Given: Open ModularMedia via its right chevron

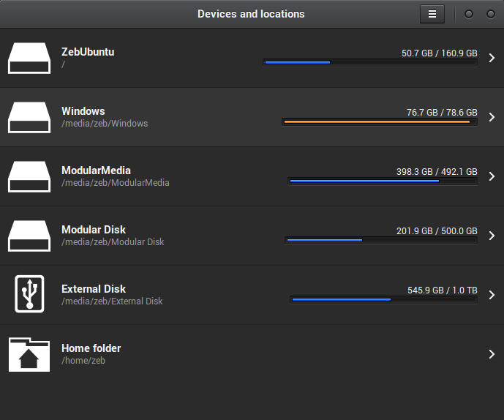Looking at the screenshot, I should tap(492, 176).
